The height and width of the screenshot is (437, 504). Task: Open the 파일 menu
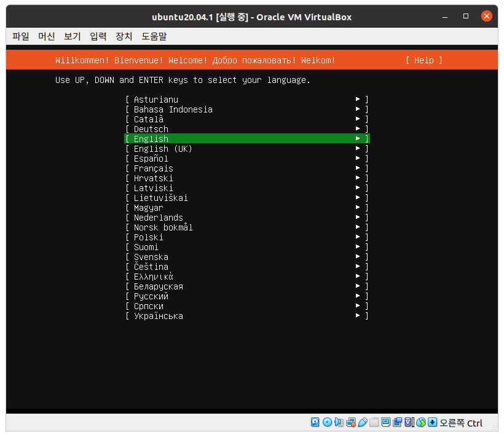(x=20, y=36)
